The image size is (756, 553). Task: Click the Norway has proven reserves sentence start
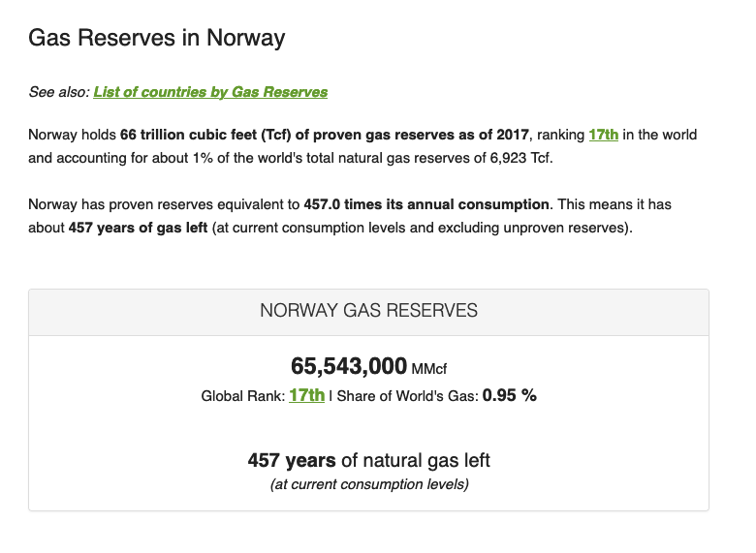click(120, 204)
